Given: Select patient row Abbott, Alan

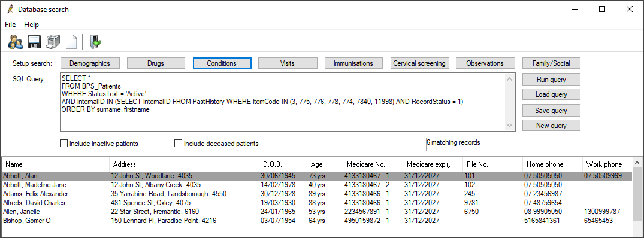Looking at the screenshot, I should coord(317,176).
